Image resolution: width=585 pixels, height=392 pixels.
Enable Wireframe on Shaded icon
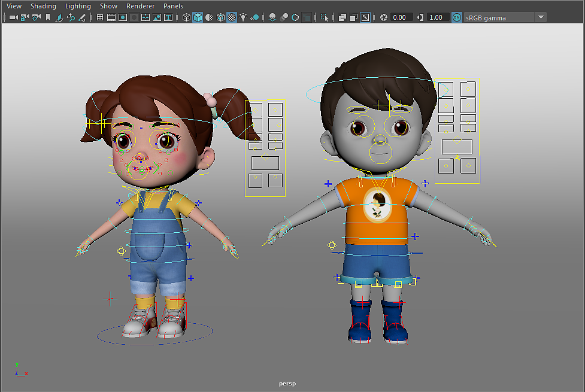220,17
